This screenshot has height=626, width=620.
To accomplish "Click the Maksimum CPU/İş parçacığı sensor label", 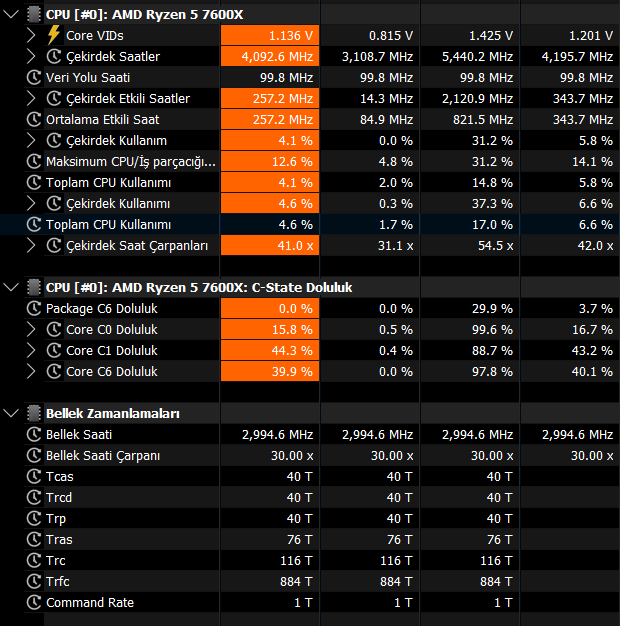I will [x=131, y=162].
